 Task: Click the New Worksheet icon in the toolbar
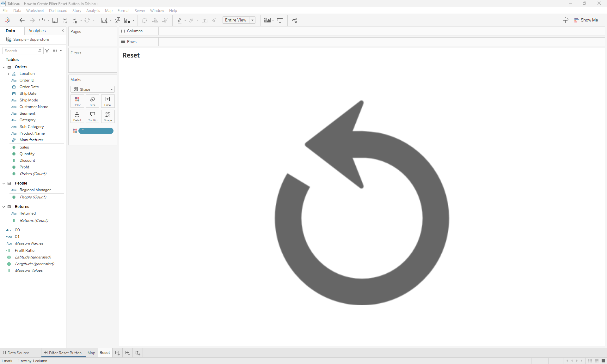(x=105, y=20)
